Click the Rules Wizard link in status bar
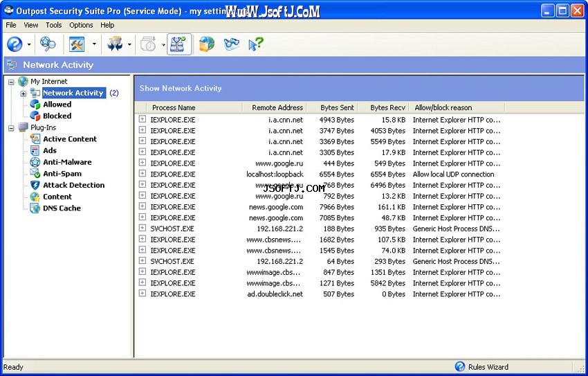Viewport: 588px width, 376px height. tap(488, 367)
